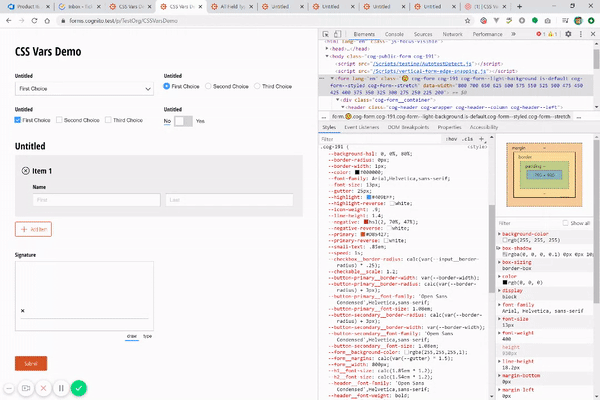Bookmark this page with the star icon

(467, 21)
